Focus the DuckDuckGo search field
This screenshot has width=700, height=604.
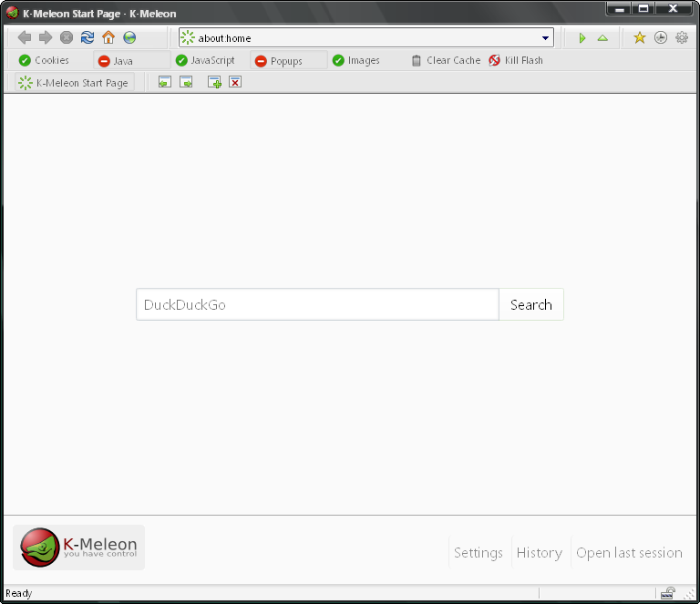(317, 304)
